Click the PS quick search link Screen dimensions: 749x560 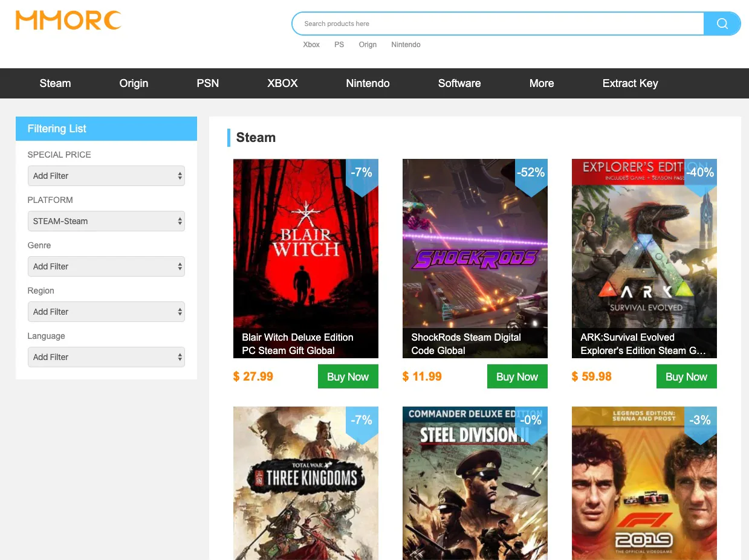point(339,45)
